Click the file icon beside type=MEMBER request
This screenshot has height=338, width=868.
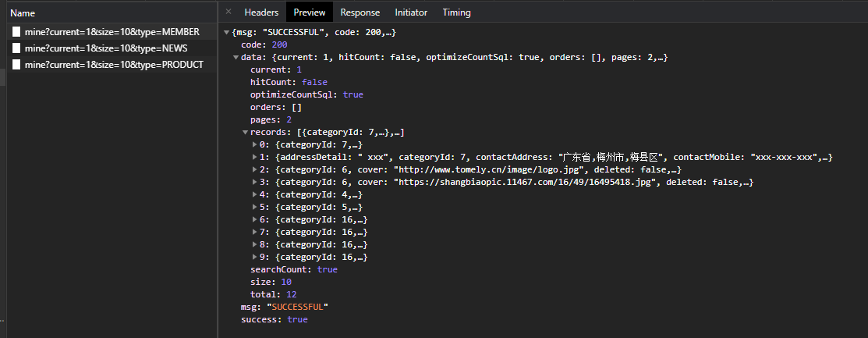16,32
